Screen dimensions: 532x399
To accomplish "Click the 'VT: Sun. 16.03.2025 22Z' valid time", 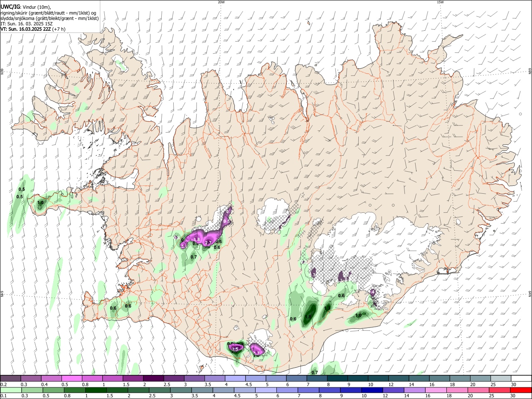I will [25, 29].
